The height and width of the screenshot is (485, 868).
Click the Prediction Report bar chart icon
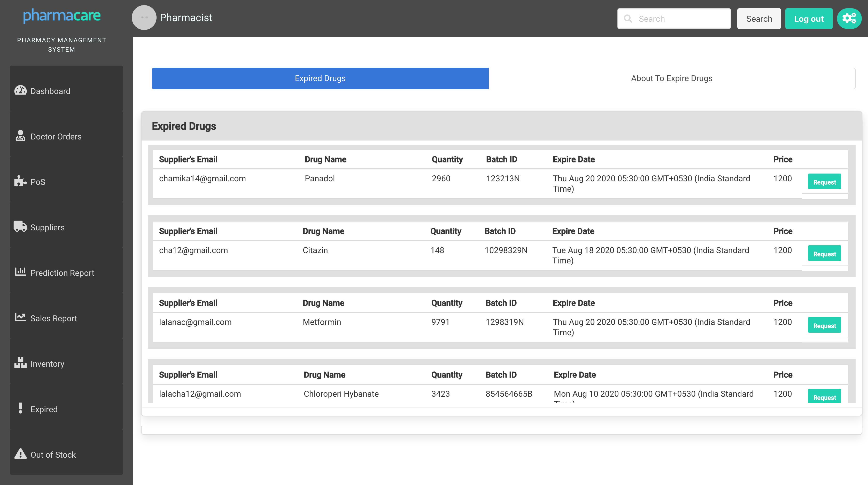click(20, 272)
